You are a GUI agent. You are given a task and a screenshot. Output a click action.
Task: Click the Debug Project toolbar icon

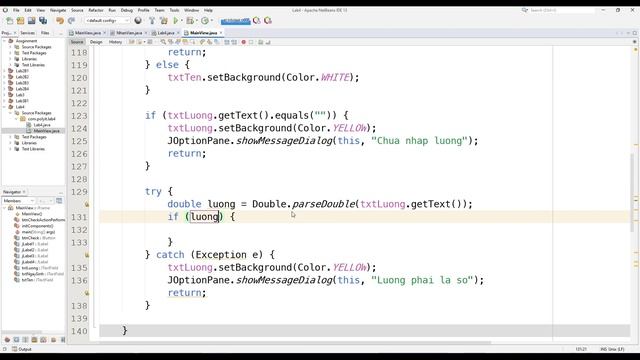point(190,20)
